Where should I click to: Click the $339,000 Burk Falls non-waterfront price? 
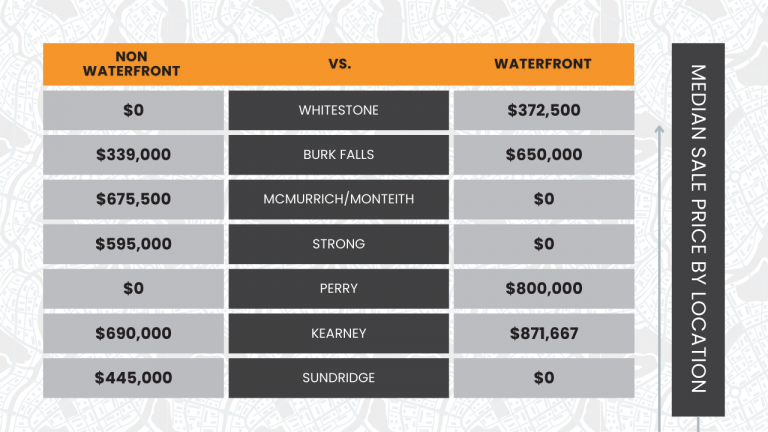(133, 155)
